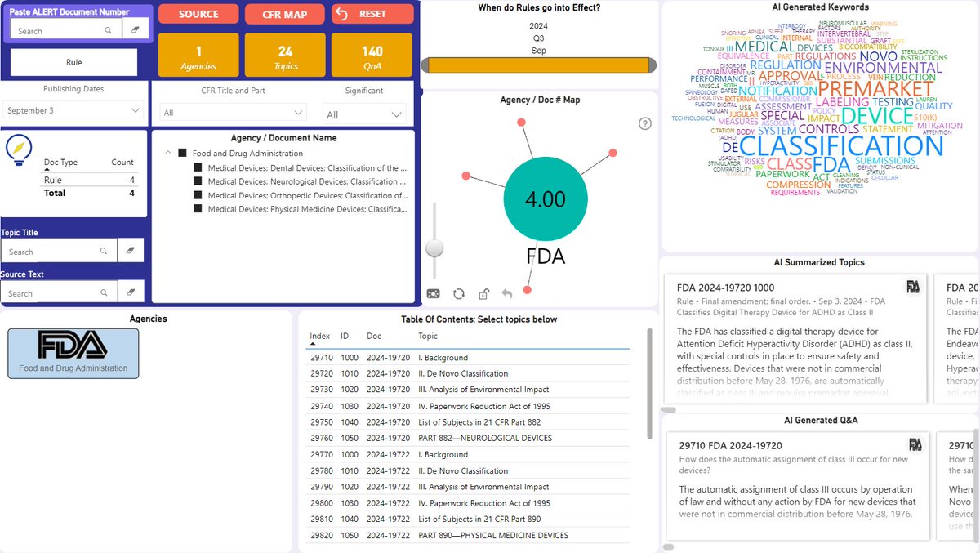Viewport: 980px width, 553px height.
Task: Click the yellow Sep effective date bar
Action: coord(537,65)
